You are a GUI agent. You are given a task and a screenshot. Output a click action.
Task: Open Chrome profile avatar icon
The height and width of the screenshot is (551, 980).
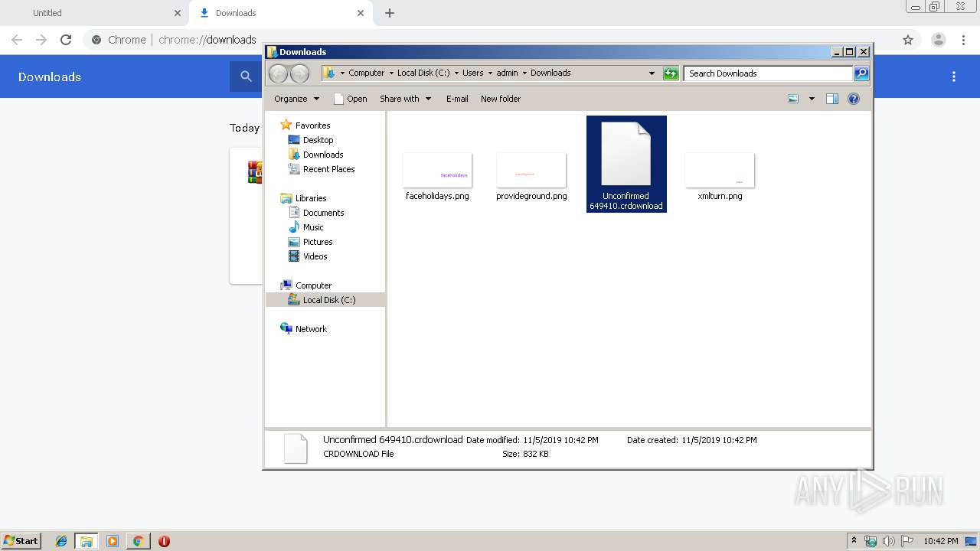938,40
